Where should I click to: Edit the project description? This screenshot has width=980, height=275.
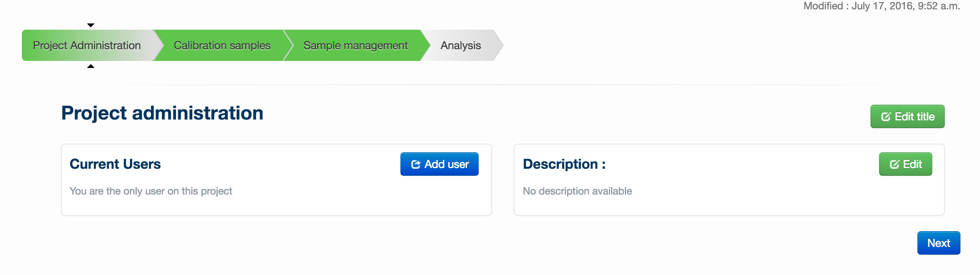pyautogui.click(x=905, y=164)
